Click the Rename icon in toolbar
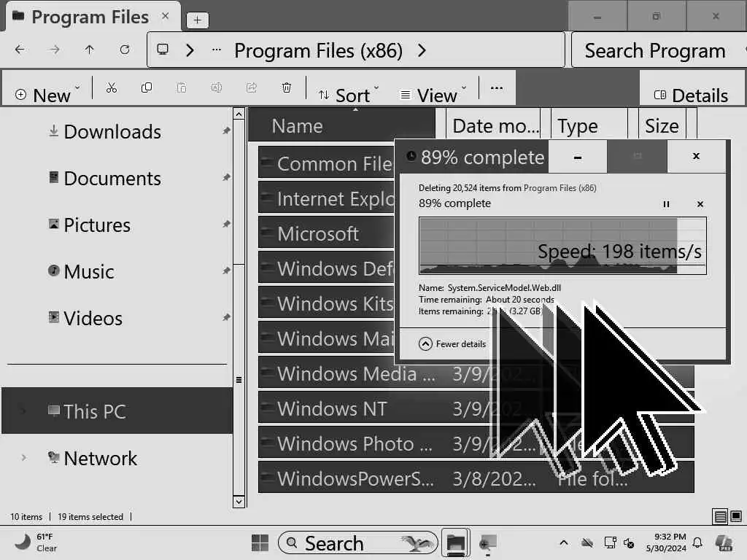Viewport: 747px width, 560px height. [216, 87]
